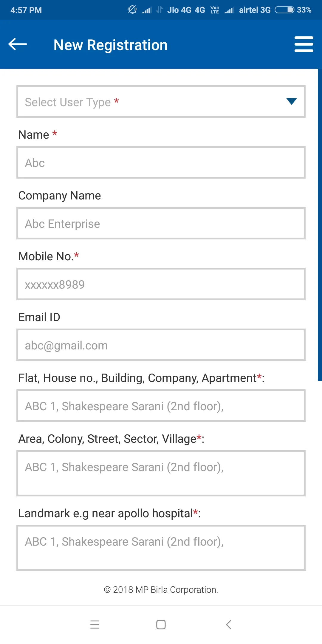Focus the Flat, House no. address field

click(x=161, y=406)
